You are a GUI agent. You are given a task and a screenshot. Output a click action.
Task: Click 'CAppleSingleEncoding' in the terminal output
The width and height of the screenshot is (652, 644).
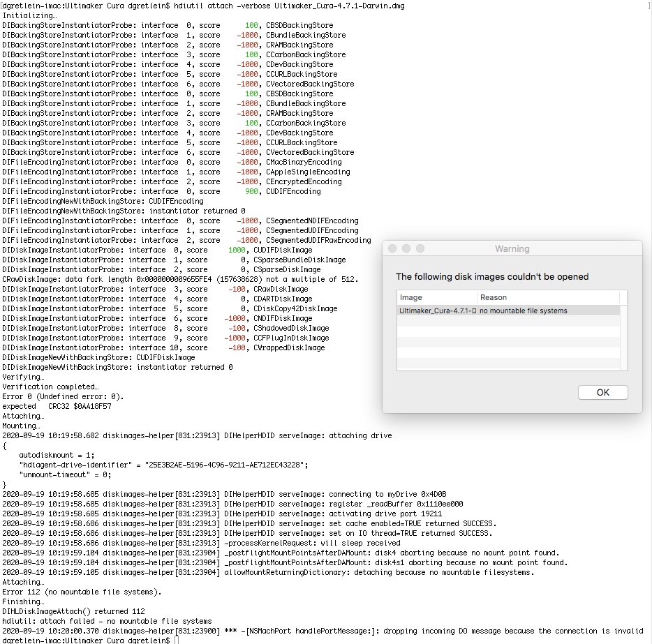tap(308, 172)
